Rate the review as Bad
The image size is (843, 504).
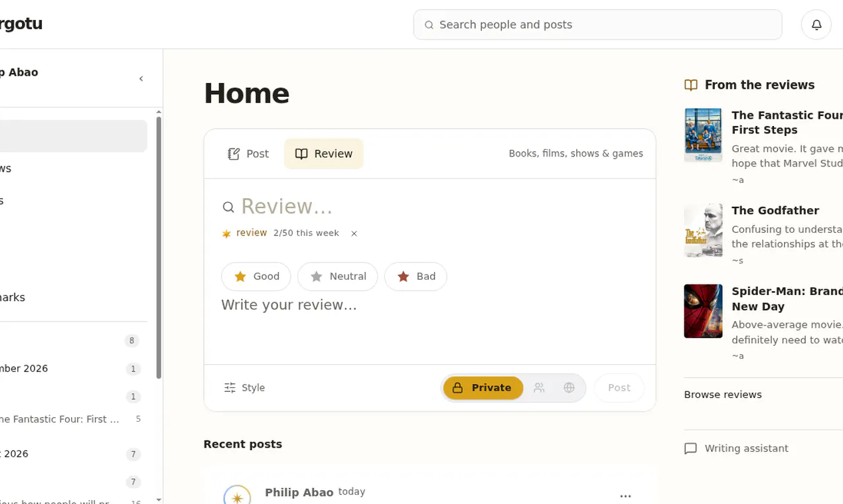click(416, 277)
